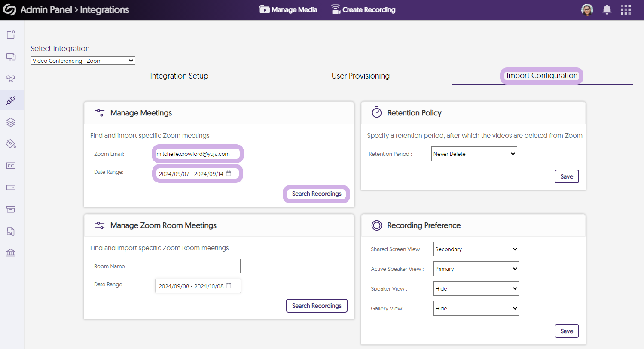The height and width of the screenshot is (349, 644).
Task: Open the first sidebar icon with notification square
Action: [x=11, y=35]
